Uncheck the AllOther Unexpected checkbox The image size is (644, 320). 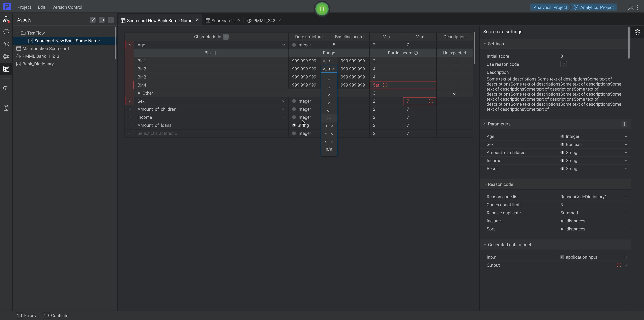[455, 93]
